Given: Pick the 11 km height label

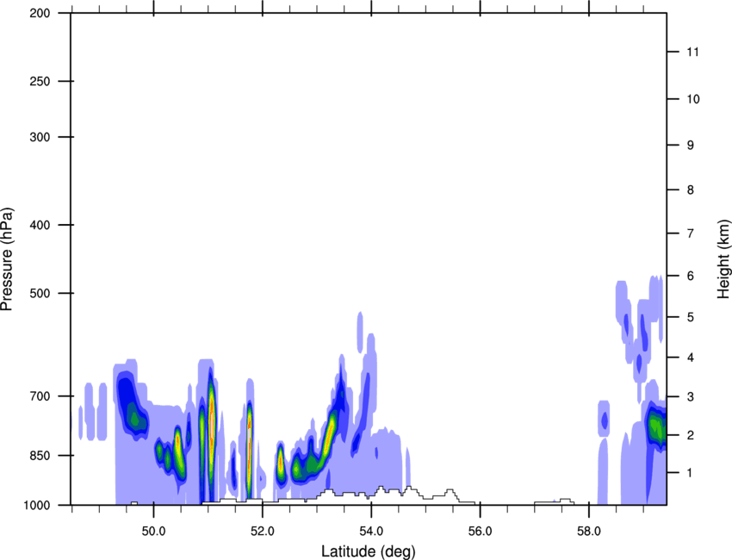Looking at the screenshot, I should 692,52.
